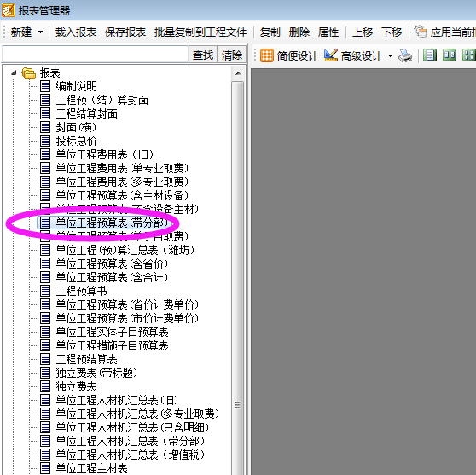476x475 pixels.
Task: Select 单位工程预算表(省价计费单价) icon
Action: pyautogui.click(x=45, y=304)
